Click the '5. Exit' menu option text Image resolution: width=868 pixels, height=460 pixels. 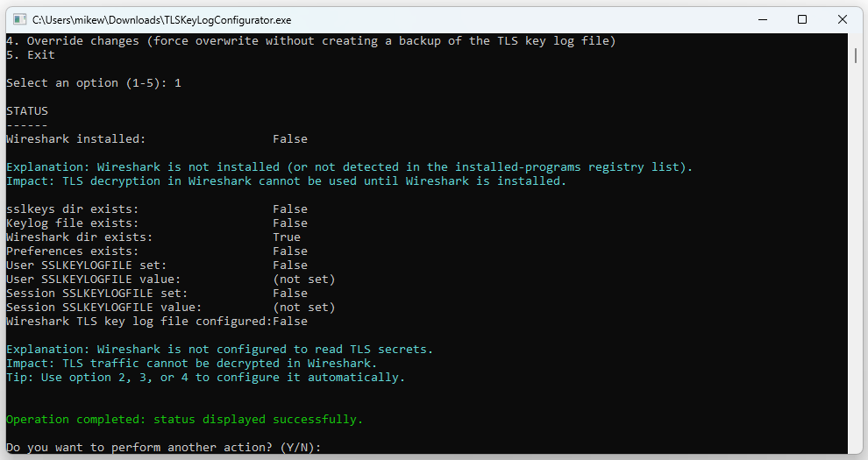coord(31,55)
